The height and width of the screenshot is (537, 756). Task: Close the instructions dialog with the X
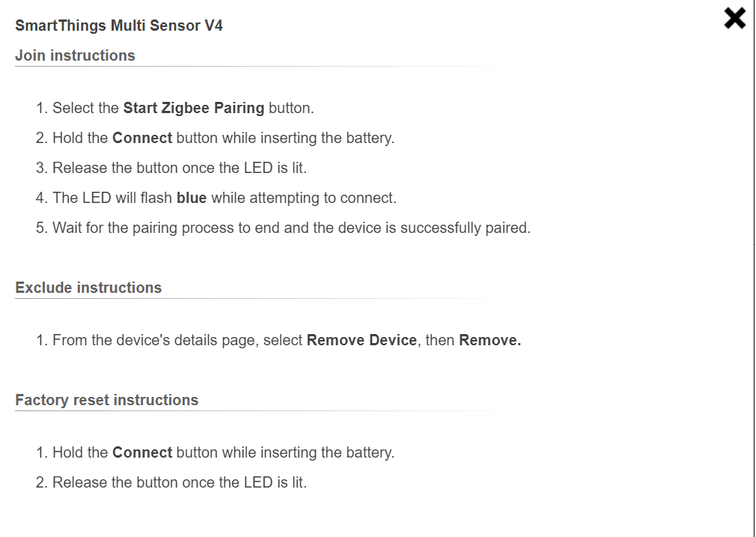point(735,18)
